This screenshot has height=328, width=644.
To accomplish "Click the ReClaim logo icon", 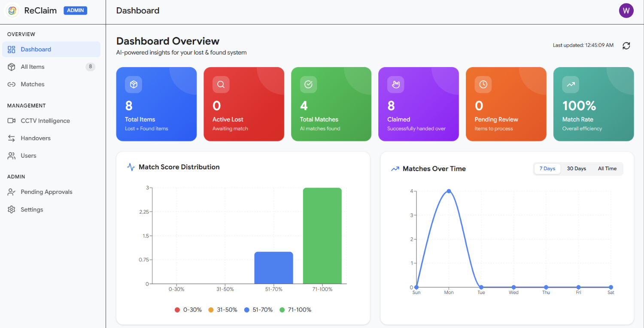I will point(12,11).
